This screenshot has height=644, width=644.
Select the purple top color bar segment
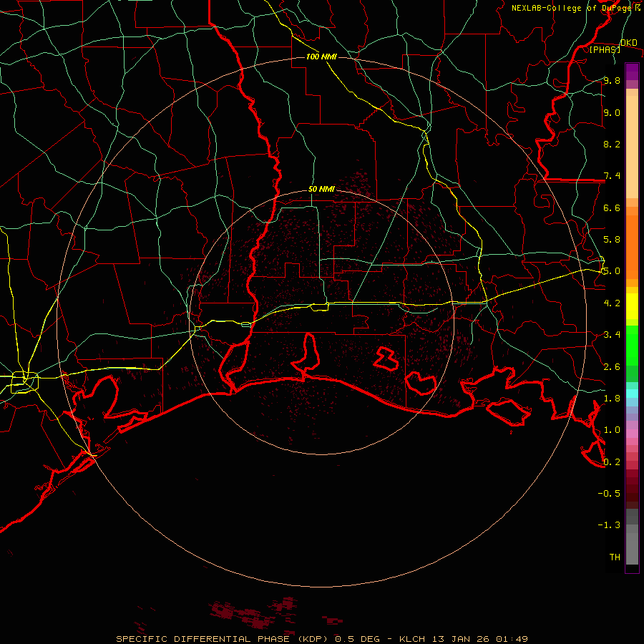(632, 72)
